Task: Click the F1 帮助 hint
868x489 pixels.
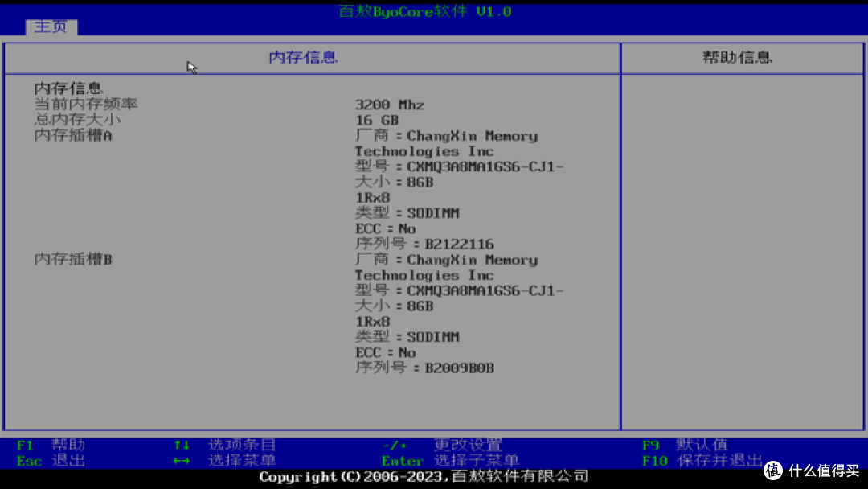Action: tap(51, 445)
